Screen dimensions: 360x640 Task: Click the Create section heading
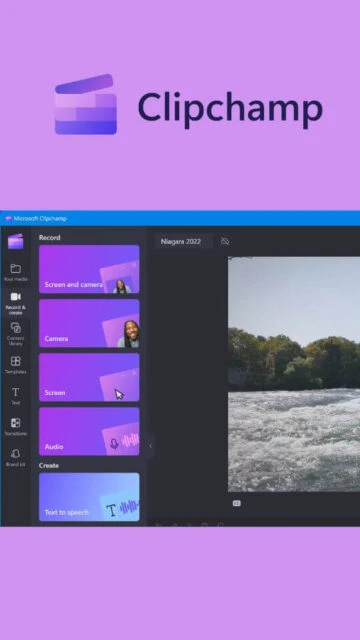49,465
